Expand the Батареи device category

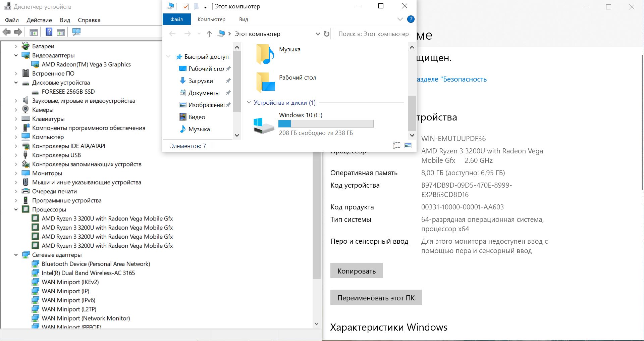(16, 46)
